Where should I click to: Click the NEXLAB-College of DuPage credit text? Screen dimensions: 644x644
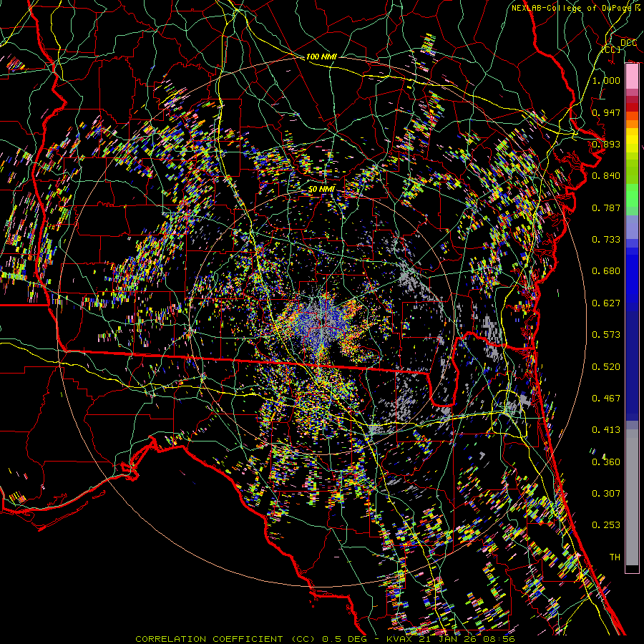575,8
